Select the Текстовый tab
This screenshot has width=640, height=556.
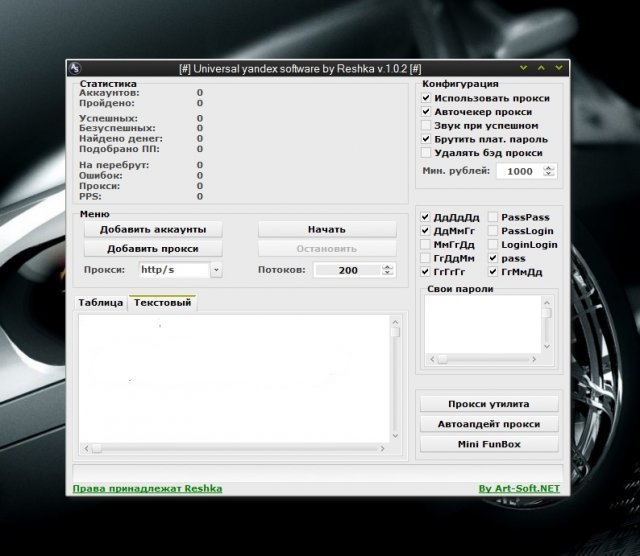(x=162, y=302)
